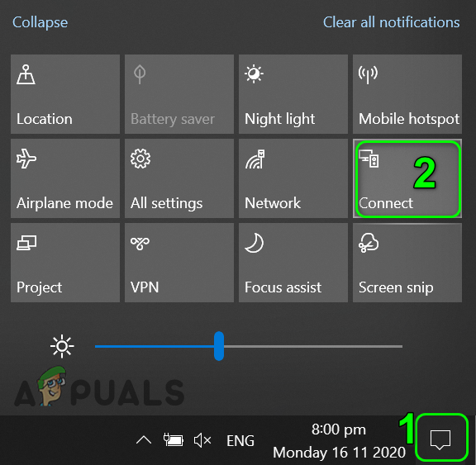Open the ENG language input indicator

(240, 441)
